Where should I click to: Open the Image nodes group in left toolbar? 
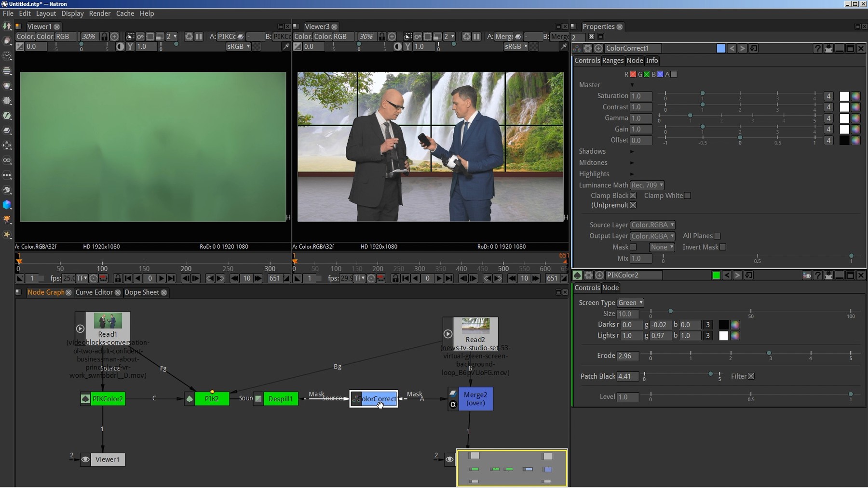click(7, 26)
